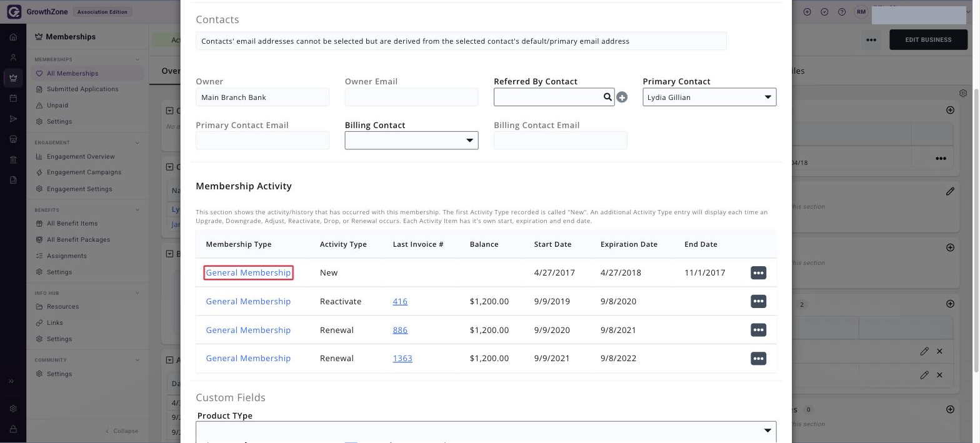Open the Billing bank icon in left rail
This screenshot has width=980, height=443.
tap(13, 160)
